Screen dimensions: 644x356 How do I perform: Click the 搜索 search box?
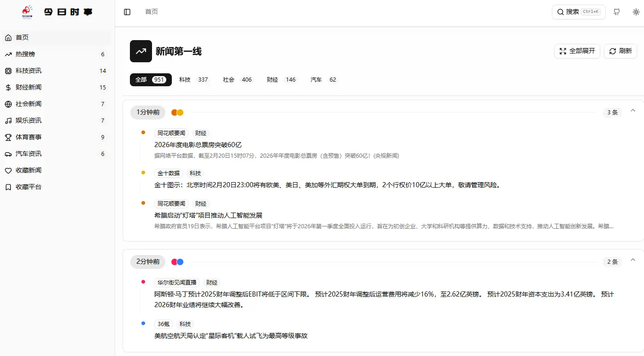click(x=579, y=12)
